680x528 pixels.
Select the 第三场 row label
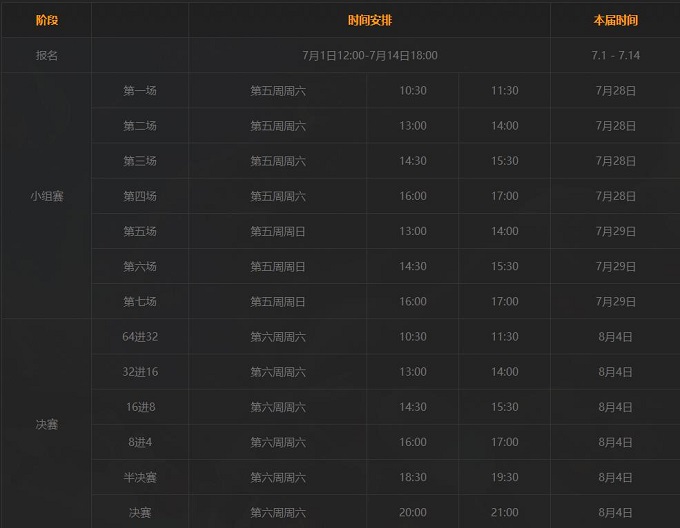click(140, 161)
